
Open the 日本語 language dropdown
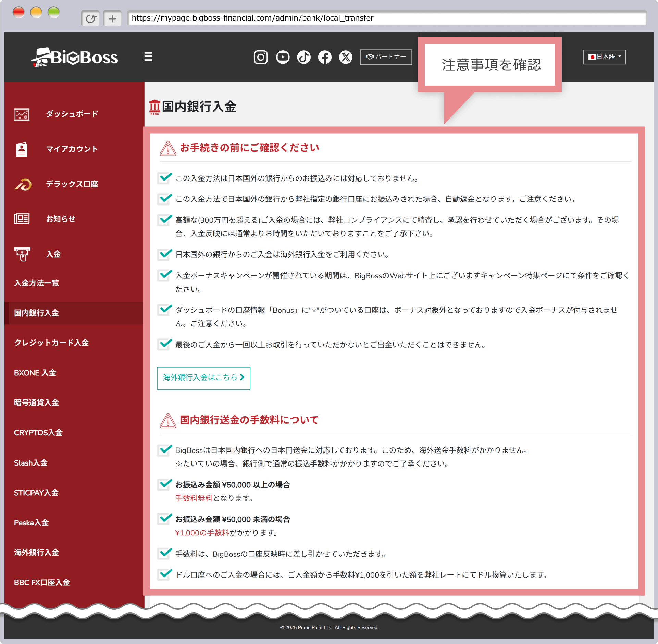point(604,57)
